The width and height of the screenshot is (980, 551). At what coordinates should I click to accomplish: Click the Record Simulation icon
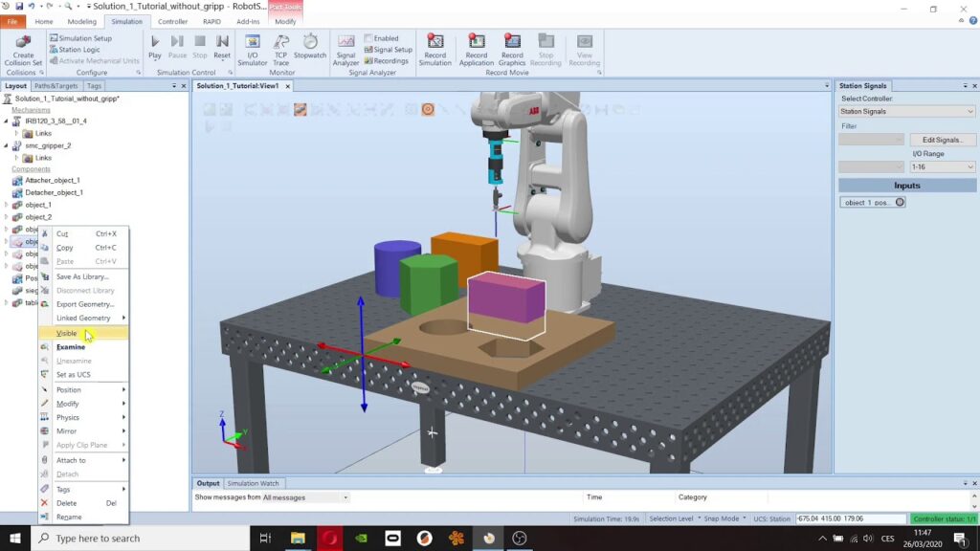pos(434,42)
